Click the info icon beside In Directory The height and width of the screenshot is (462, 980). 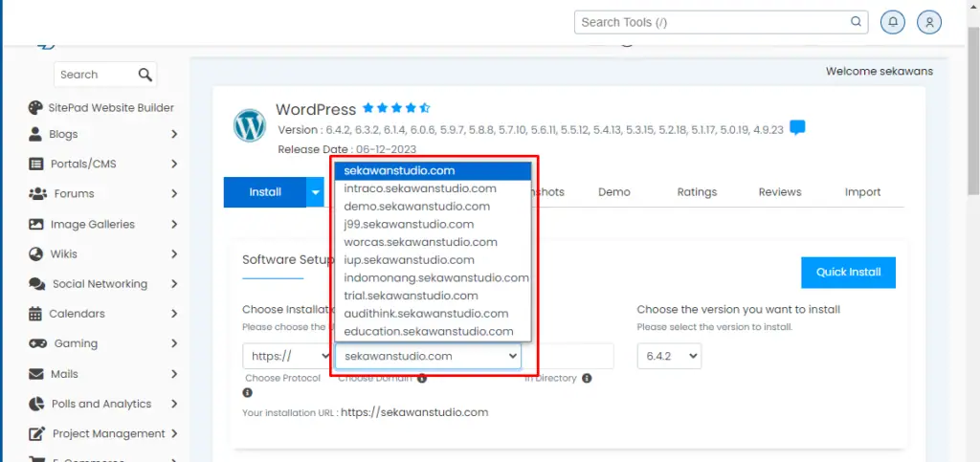(587, 379)
